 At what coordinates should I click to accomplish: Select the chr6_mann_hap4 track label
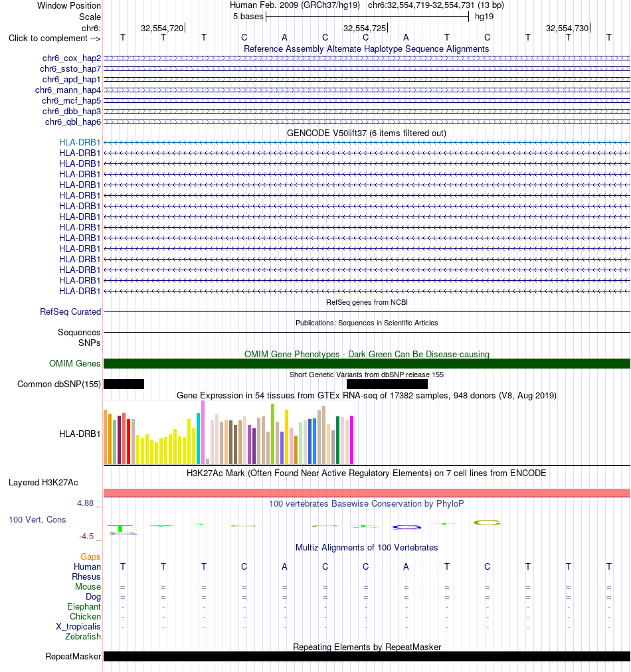tap(68, 90)
